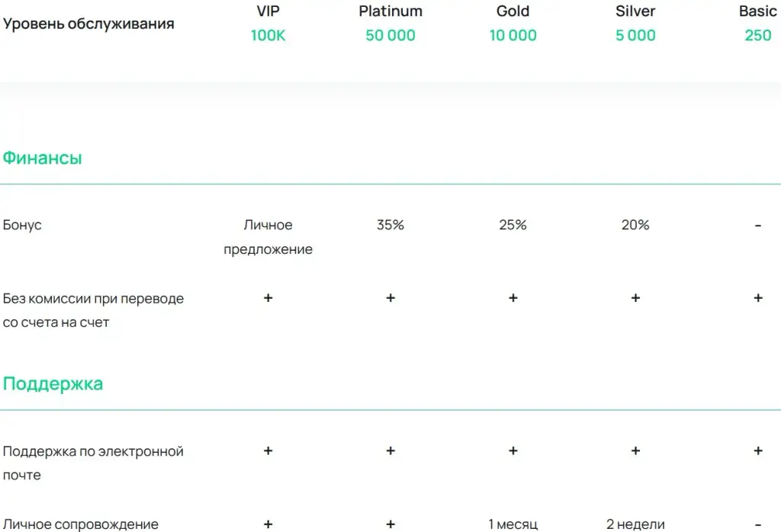Click the Бонус row label
This screenshot has height=532, width=781.
[x=22, y=225]
